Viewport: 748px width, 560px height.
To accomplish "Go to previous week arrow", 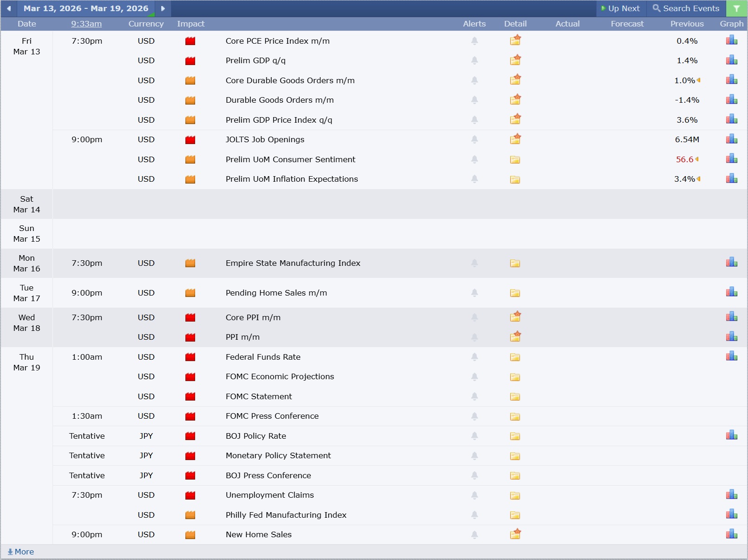I will [9, 8].
